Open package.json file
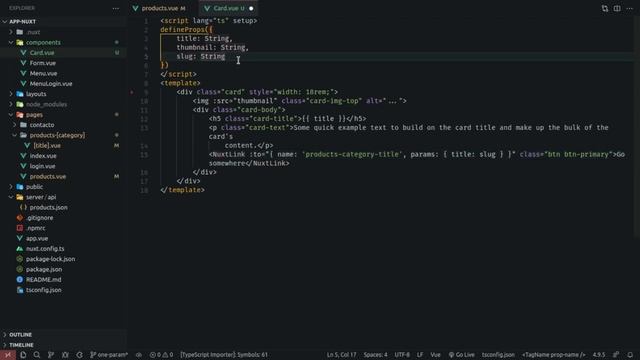 [x=63, y=269]
